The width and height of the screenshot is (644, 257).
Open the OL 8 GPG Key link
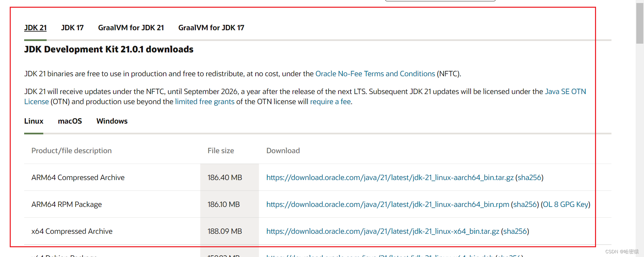[x=566, y=204]
